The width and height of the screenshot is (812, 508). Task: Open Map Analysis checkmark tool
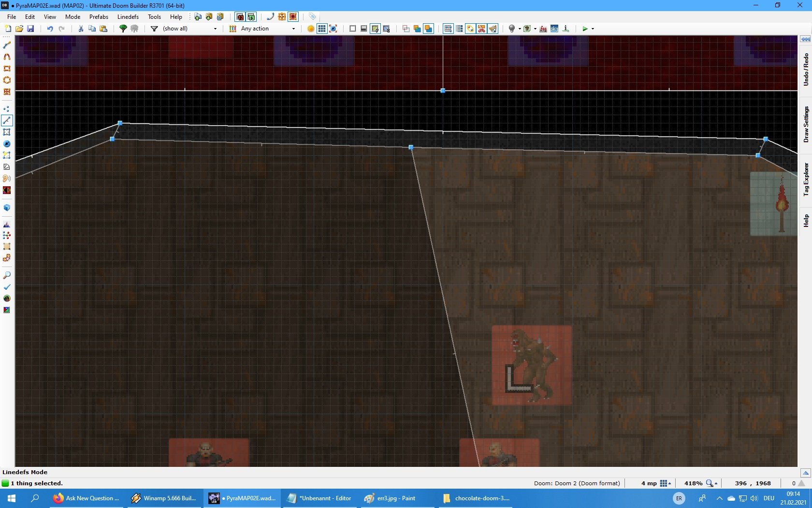tap(7, 287)
